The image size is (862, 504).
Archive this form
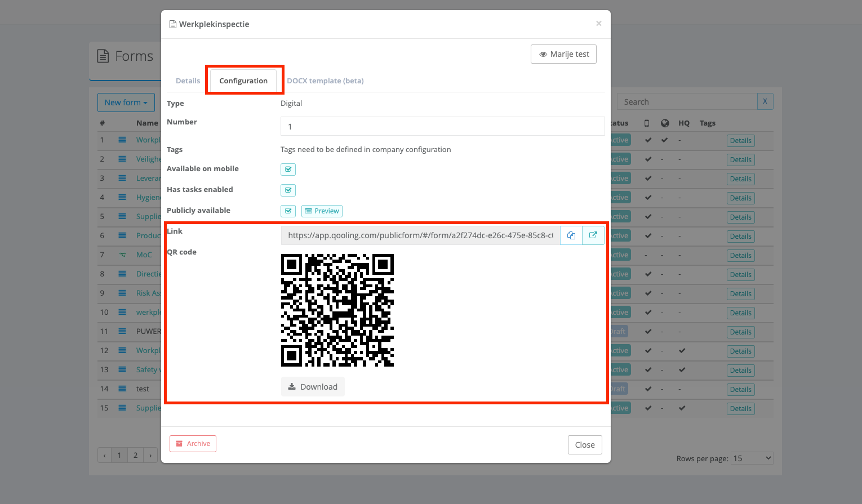click(x=193, y=444)
